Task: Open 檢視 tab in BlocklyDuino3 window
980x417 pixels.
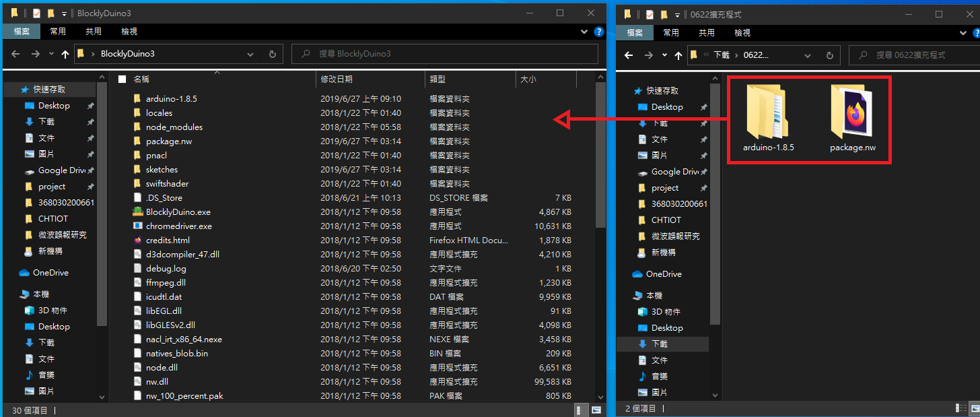Action: pyautogui.click(x=129, y=32)
